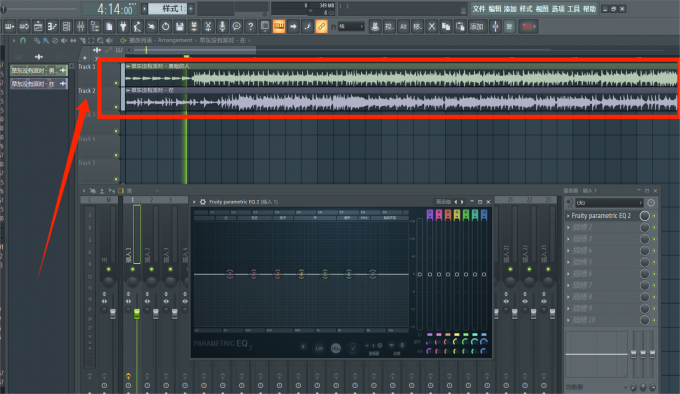The height and width of the screenshot is (394, 680).
Task: Click the question mark help icon
Action: point(250,27)
